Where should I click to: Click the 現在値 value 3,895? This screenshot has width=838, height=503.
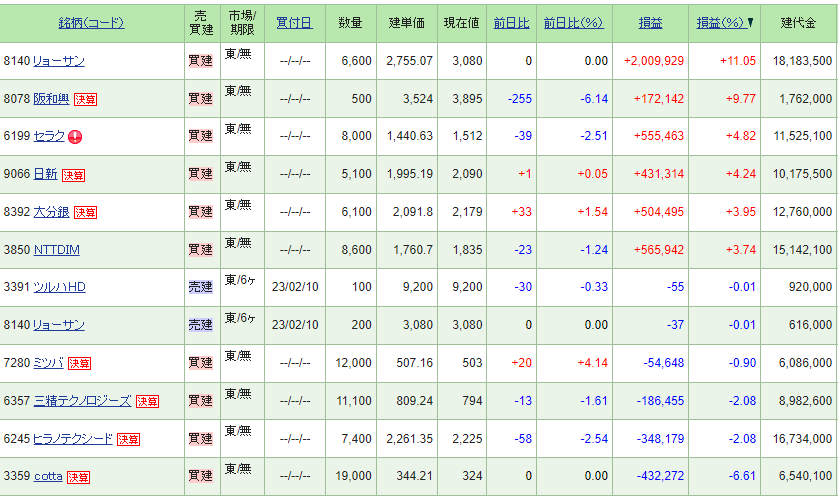point(467,99)
